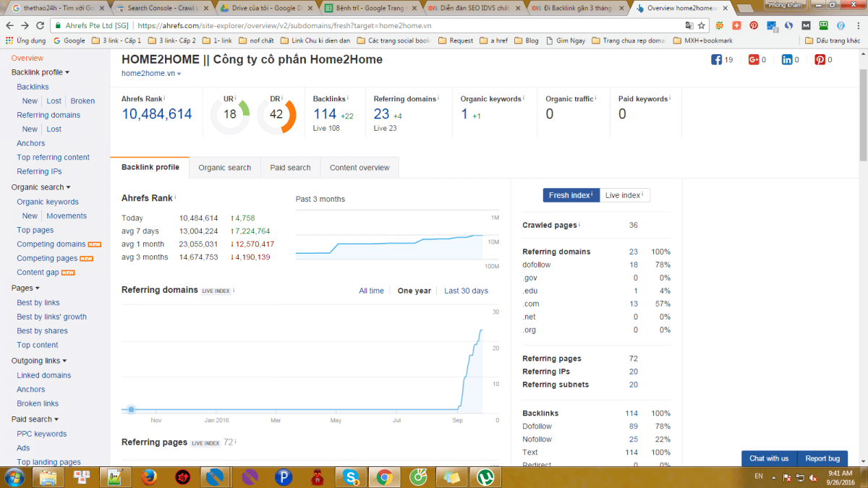Open the SEOquake extension icon

click(719, 25)
